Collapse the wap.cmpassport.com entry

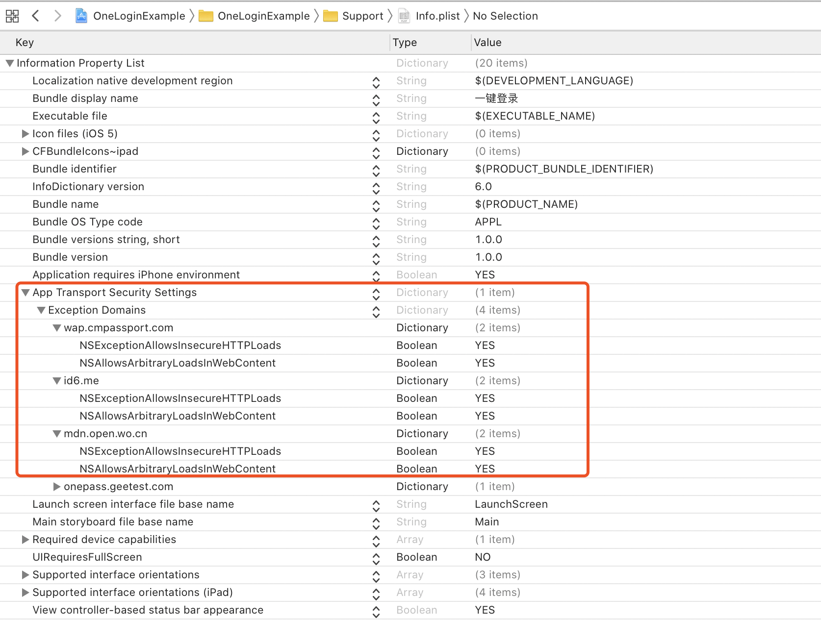tap(57, 328)
